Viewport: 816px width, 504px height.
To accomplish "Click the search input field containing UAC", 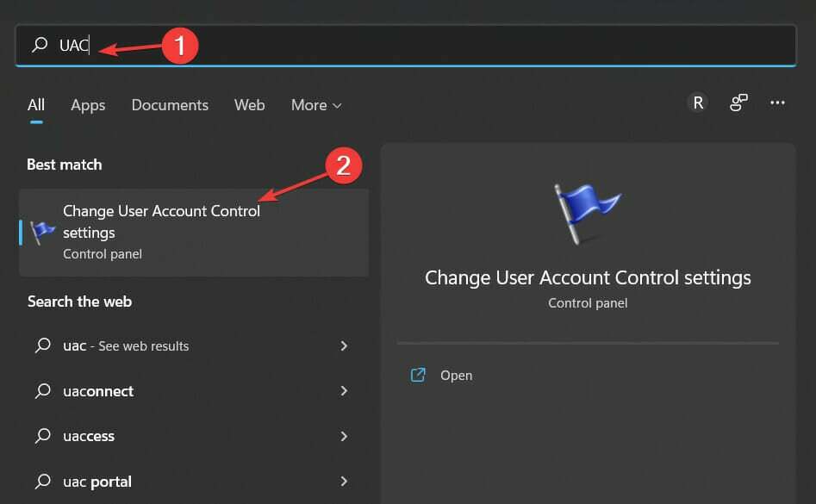I will [x=406, y=46].
